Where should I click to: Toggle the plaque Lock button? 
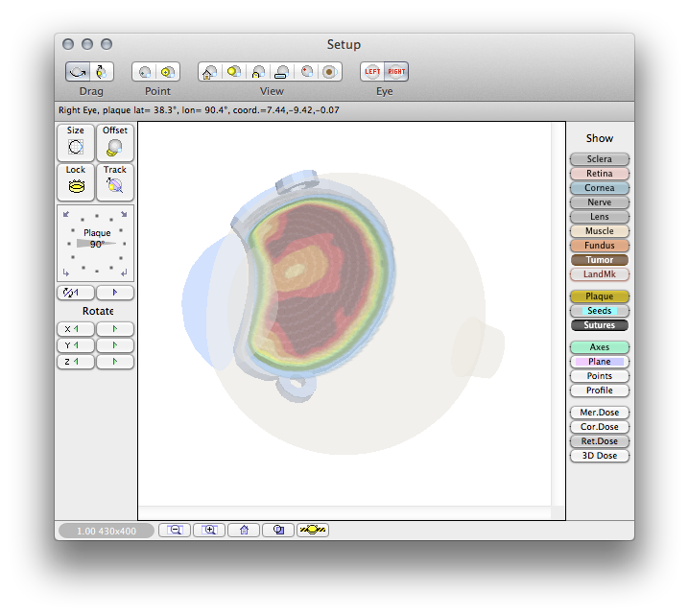pyautogui.click(x=76, y=181)
